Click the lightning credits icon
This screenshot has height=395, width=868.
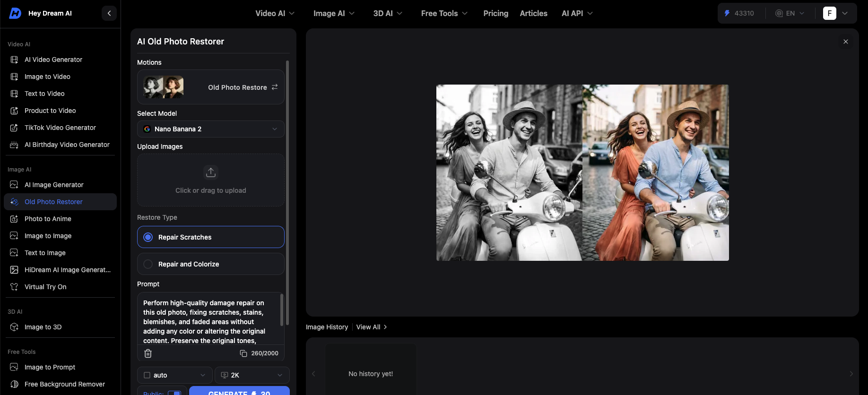(x=727, y=13)
